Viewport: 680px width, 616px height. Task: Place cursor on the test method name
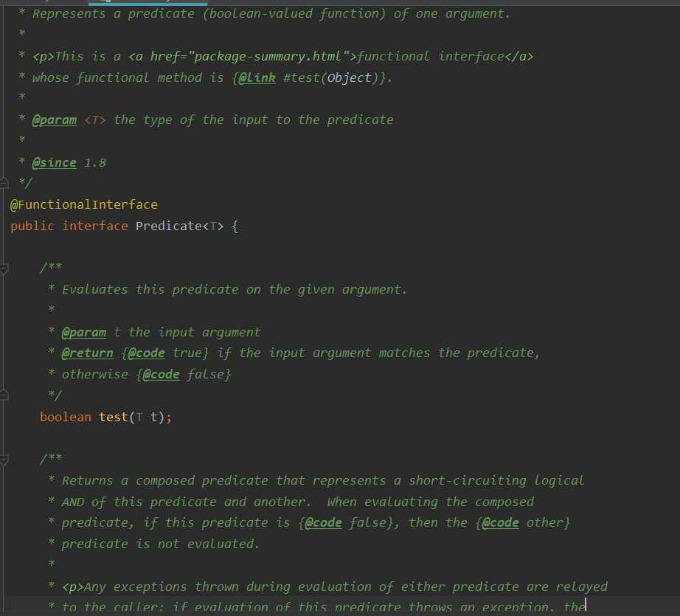(x=114, y=417)
